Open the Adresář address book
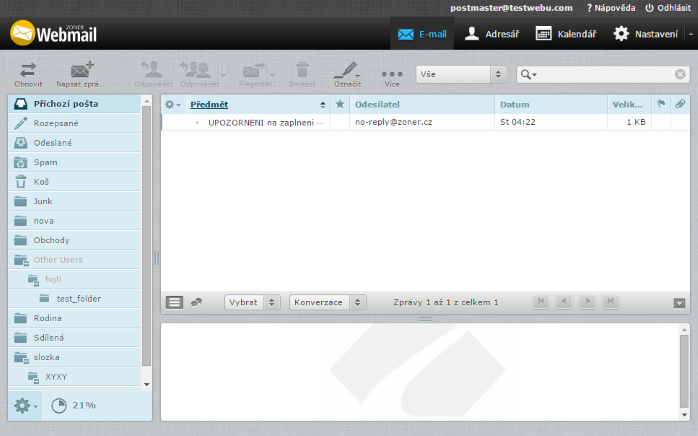Image resolution: width=698 pixels, height=436 pixels. pyautogui.click(x=493, y=34)
